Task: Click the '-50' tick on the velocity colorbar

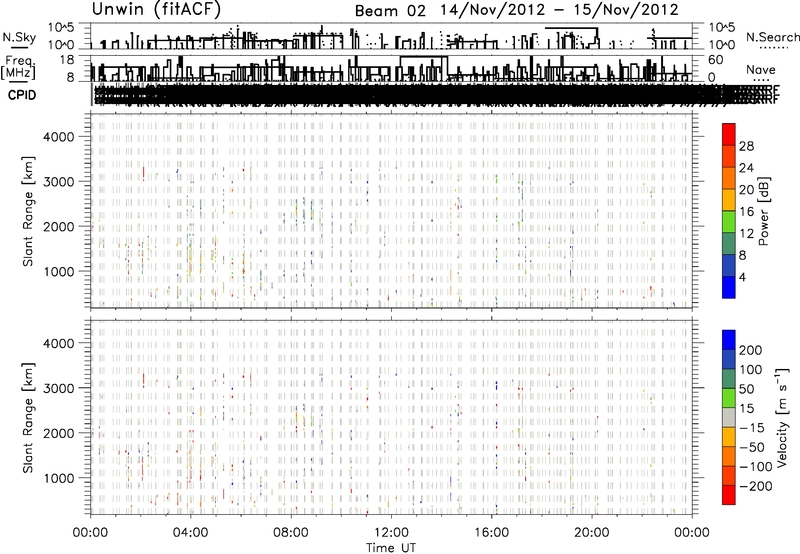Action: tap(752, 447)
